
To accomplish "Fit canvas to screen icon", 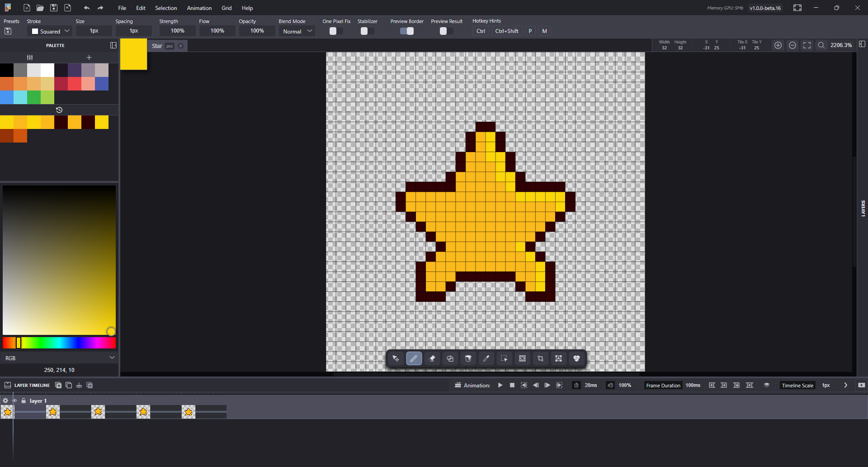I will pos(807,45).
